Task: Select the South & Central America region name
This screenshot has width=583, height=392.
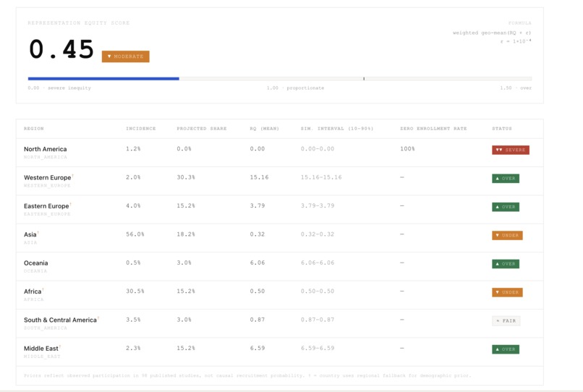Action: (x=60, y=320)
